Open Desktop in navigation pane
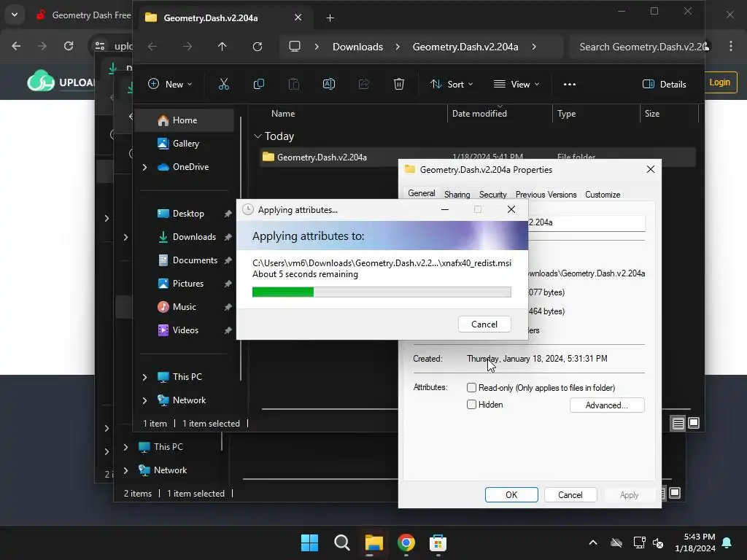The width and height of the screenshot is (747, 560). click(185, 214)
